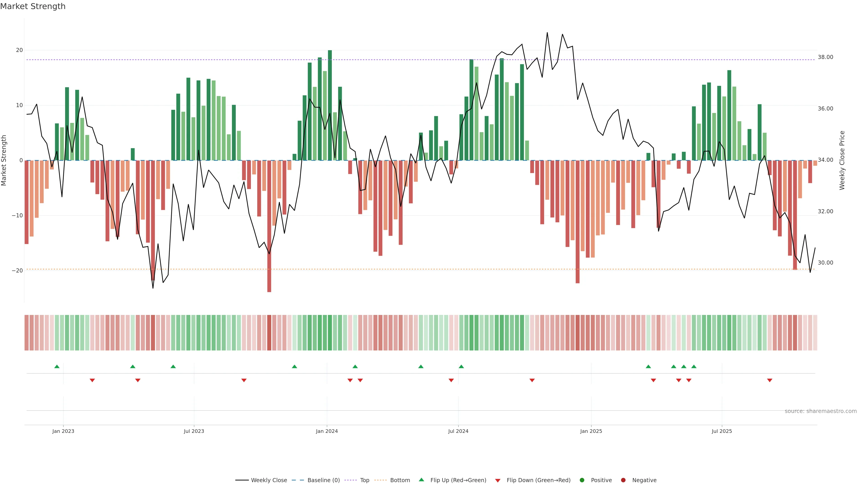Viewport: 868px width, 488px height.
Task: Click the Negative red circle legend icon
Action: pyautogui.click(x=623, y=480)
